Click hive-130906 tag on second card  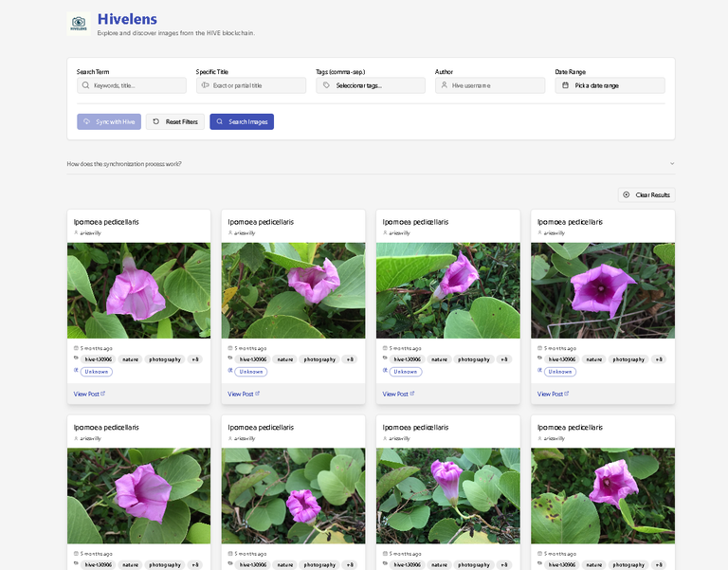click(252, 359)
